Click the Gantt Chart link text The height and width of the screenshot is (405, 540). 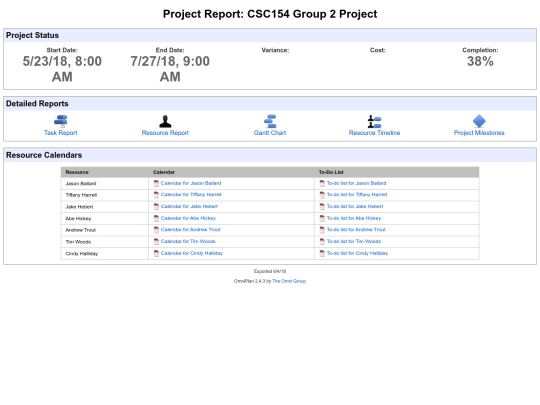[x=270, y=133]
